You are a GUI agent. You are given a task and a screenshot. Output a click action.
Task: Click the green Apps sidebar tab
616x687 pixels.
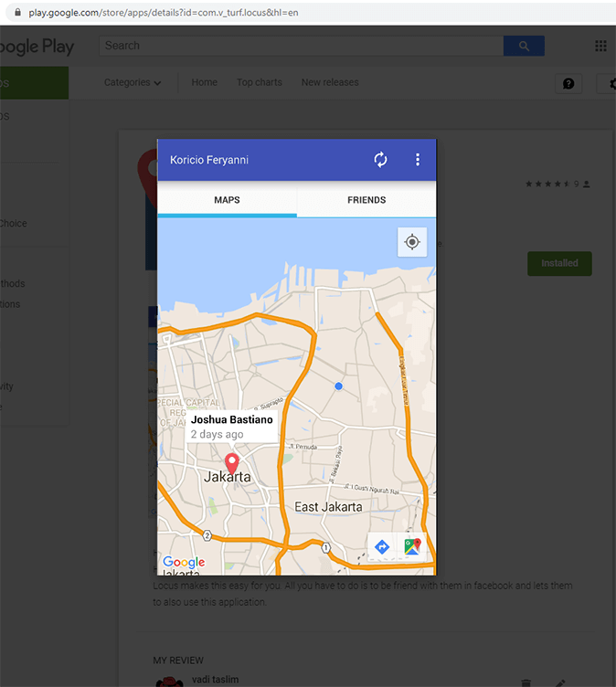click(x=34, y=83)
